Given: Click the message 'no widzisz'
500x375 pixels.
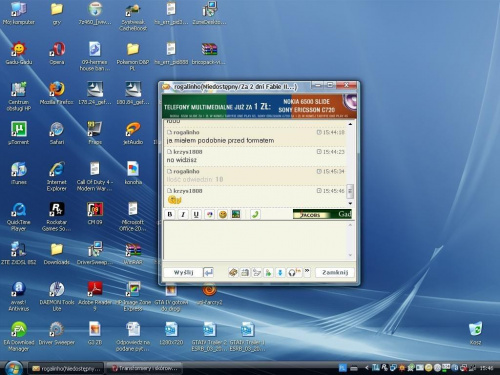Looking at the screenshot, I should point(182,160).
